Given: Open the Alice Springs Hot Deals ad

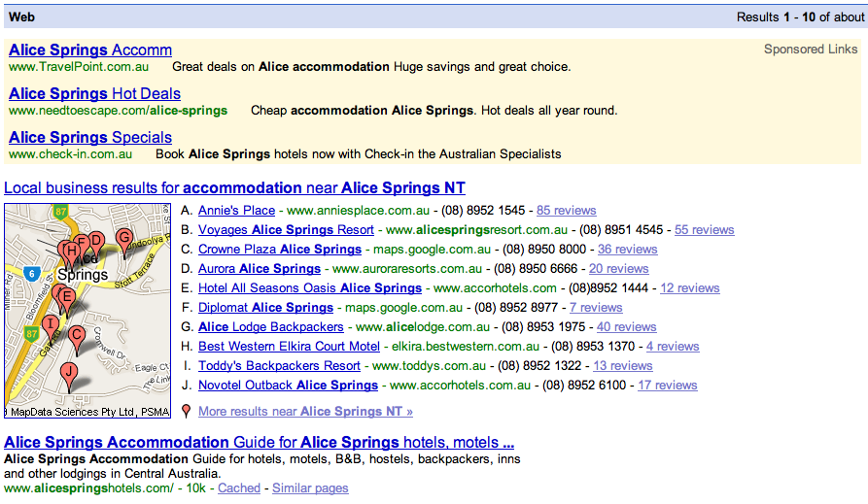Looking at the screenshot, I should [x=94, y=93].
